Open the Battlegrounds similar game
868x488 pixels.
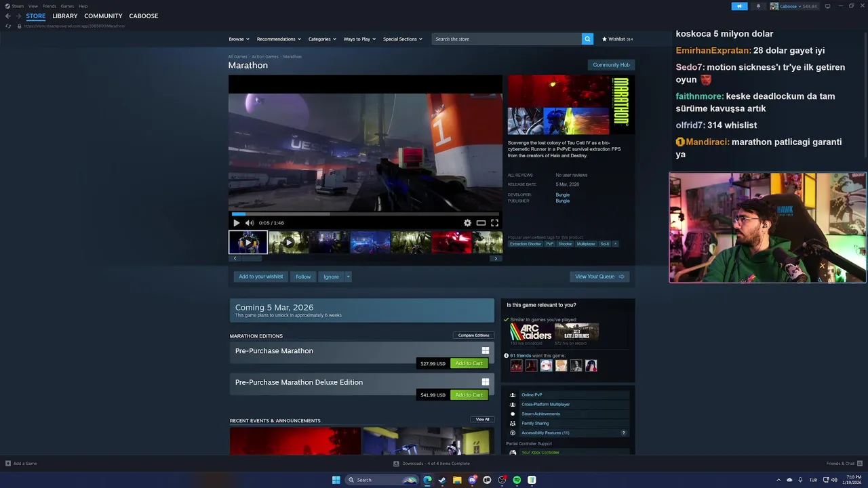(x=576, y=331)
